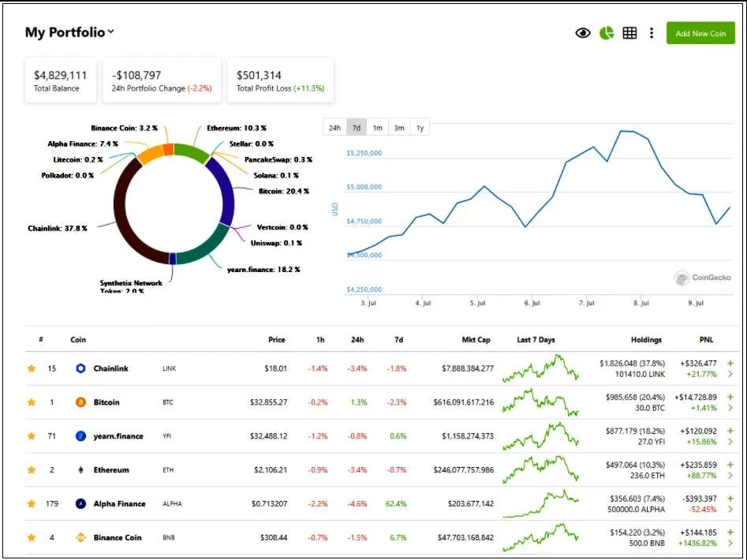Open the Chainlink coin name link
The image size is (747, 560).
point(111,368)
